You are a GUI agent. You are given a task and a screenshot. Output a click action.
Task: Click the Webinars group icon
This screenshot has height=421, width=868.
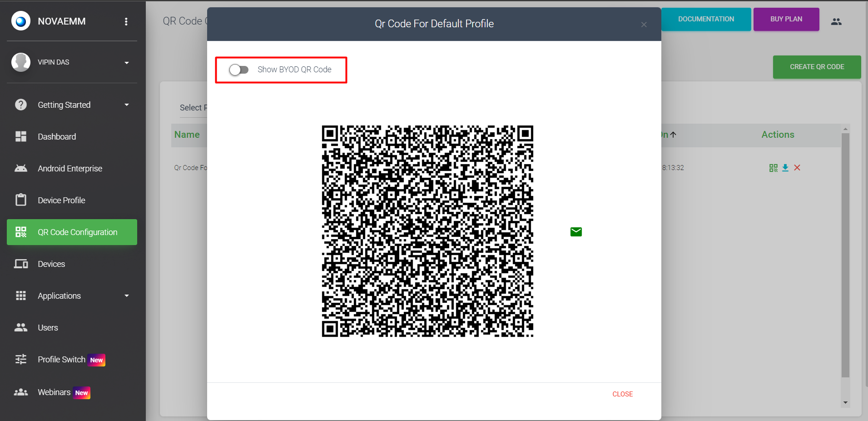[21, 392]
